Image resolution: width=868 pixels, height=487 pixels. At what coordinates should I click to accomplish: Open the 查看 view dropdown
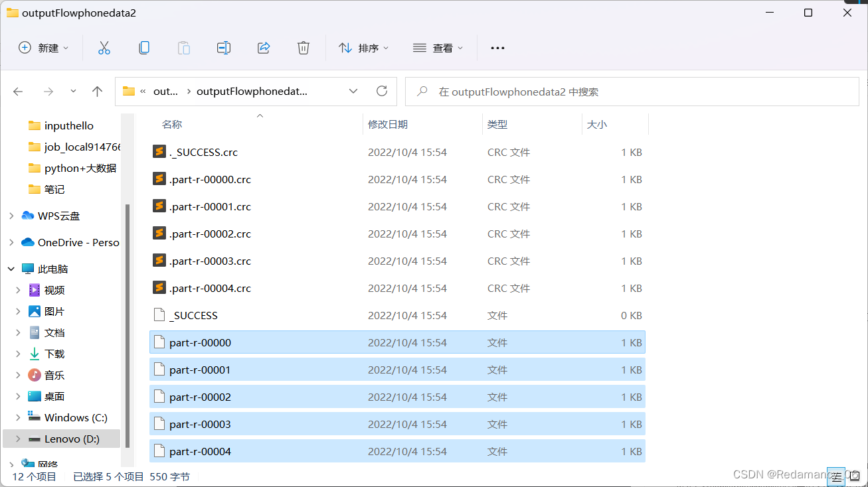pos(438,48)
